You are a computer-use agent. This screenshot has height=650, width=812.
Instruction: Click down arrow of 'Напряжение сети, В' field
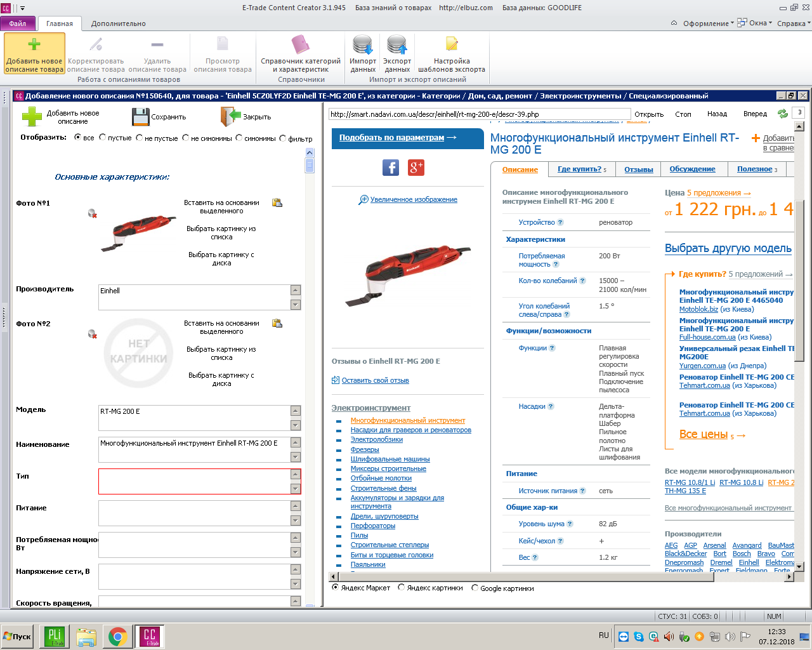click(296, 584)
